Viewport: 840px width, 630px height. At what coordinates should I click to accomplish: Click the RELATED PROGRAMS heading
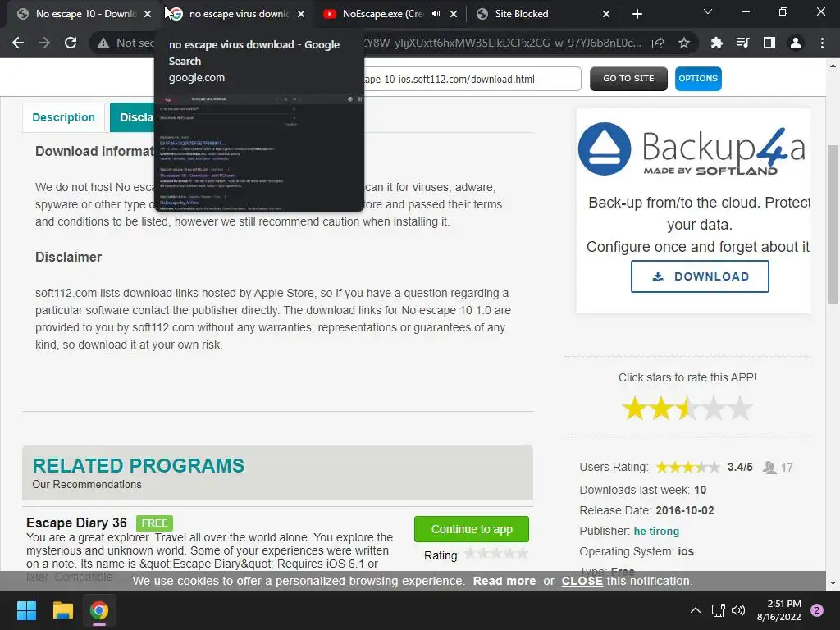(138, 466)
